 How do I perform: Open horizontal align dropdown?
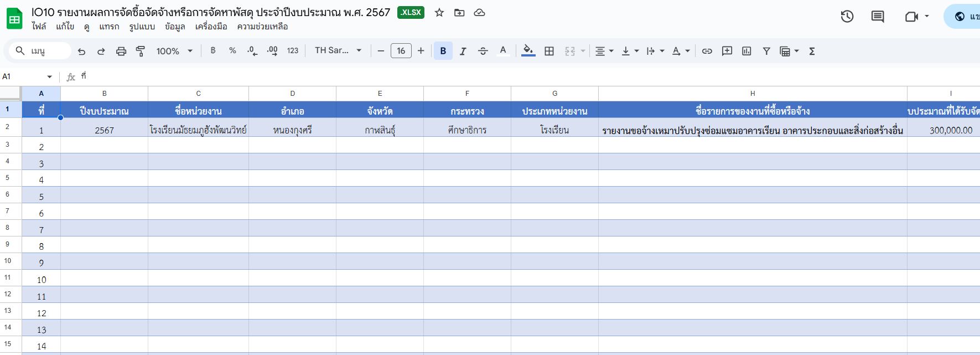pos(604,51)
